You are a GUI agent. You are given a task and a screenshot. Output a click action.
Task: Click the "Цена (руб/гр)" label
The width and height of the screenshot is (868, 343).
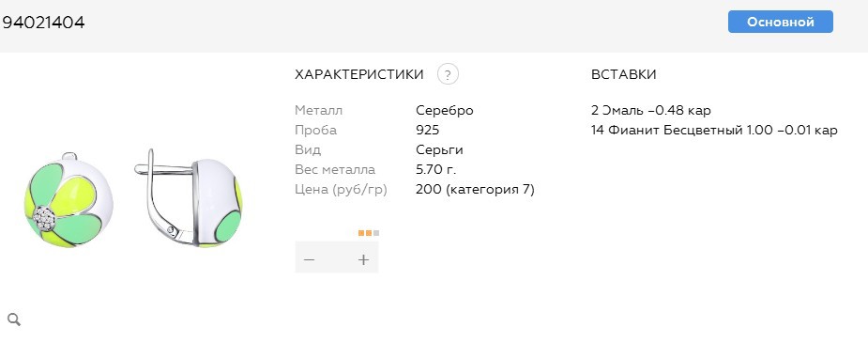coord(341,190)
